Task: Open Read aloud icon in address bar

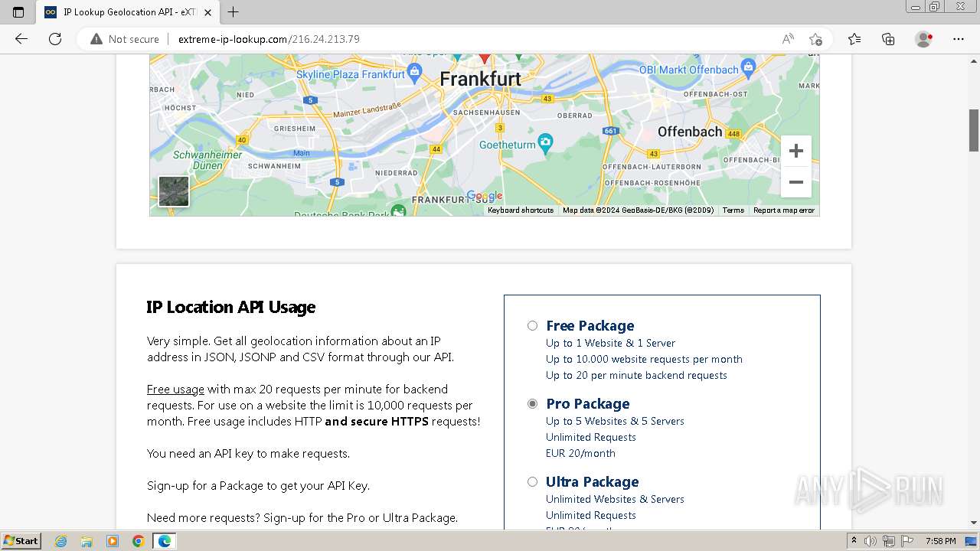Action: tap(788, 39)
